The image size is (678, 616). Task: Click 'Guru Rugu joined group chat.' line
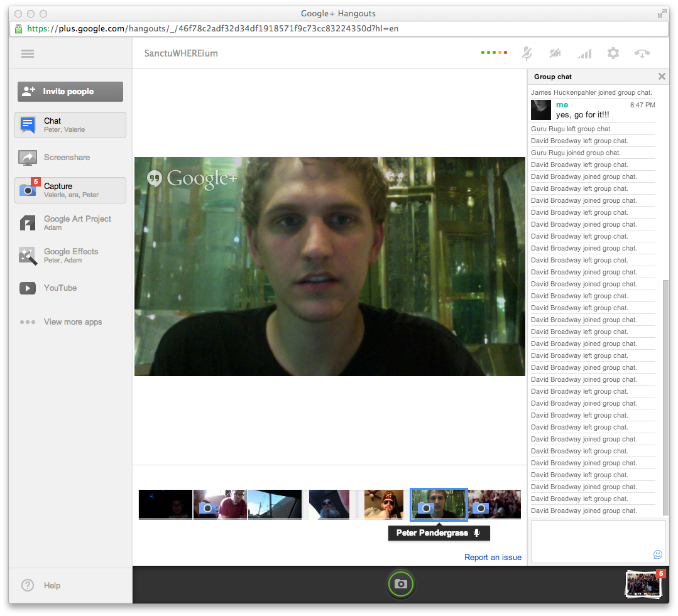tap(576, 153)
